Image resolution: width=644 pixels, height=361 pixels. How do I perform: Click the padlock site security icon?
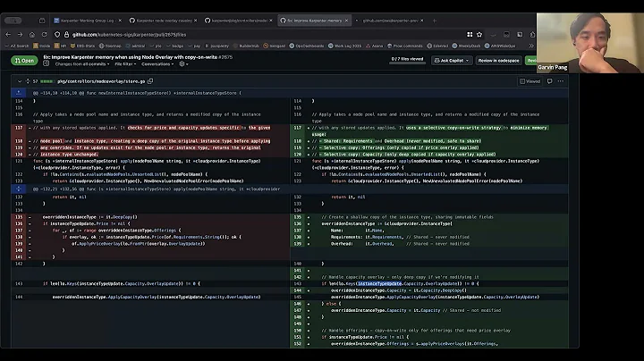pos(66,35)
